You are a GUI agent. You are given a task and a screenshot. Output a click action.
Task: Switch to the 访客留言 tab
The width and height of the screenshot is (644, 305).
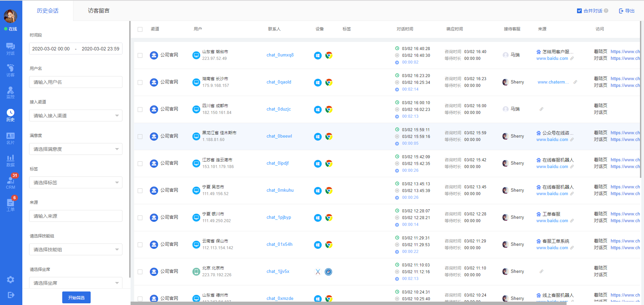(99, 11)
